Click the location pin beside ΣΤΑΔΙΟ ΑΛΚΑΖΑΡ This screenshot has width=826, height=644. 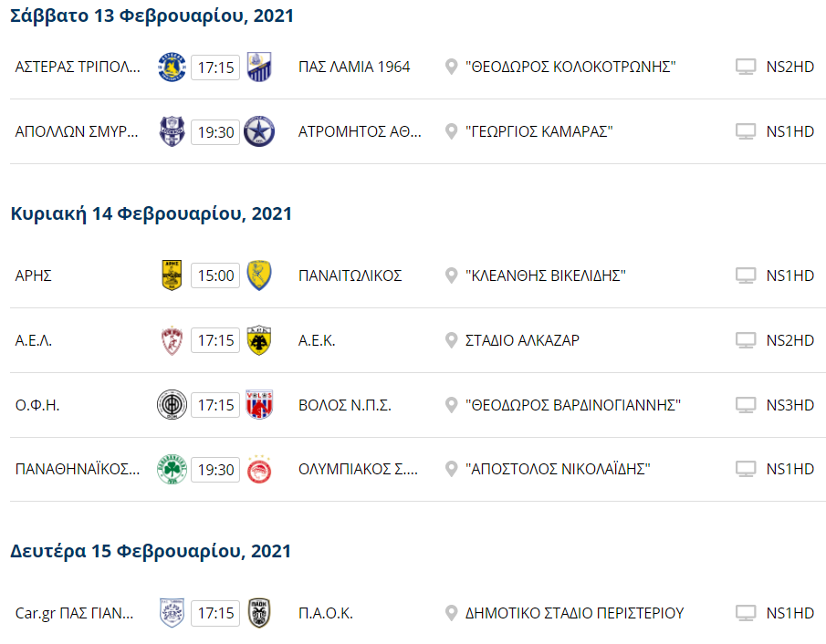point(450,340)
